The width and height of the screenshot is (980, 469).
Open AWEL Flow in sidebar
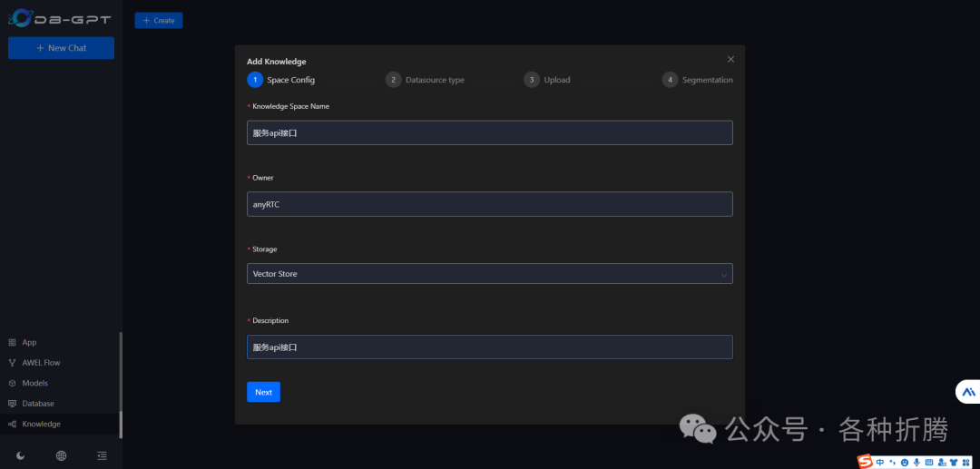pos(61,363)
